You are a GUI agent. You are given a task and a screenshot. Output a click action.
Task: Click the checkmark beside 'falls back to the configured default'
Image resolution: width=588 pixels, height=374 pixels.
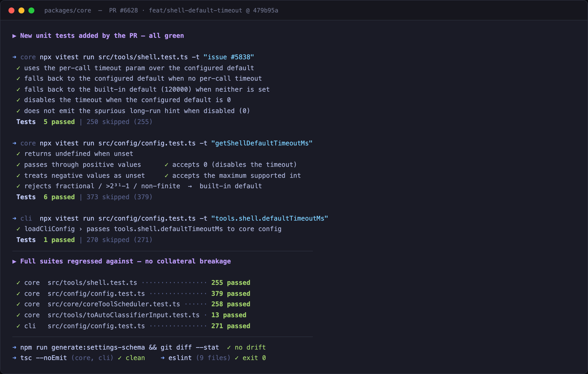click(x=18, y=79)
